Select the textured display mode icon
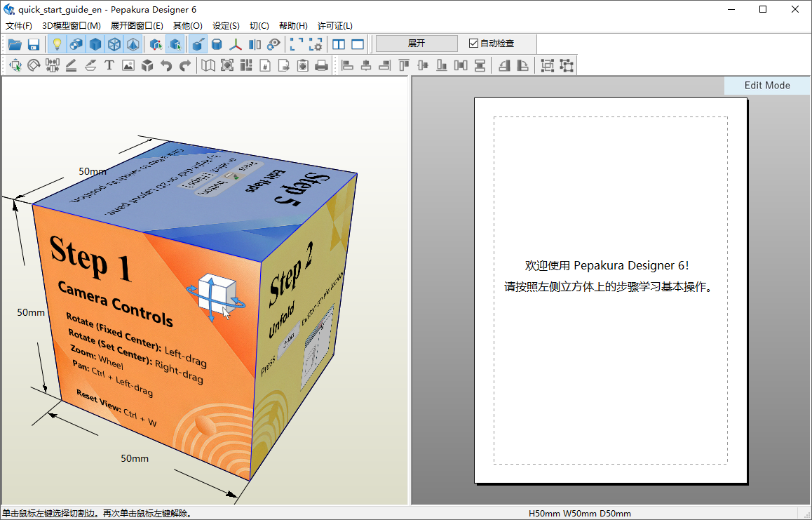 pos(76,44)
